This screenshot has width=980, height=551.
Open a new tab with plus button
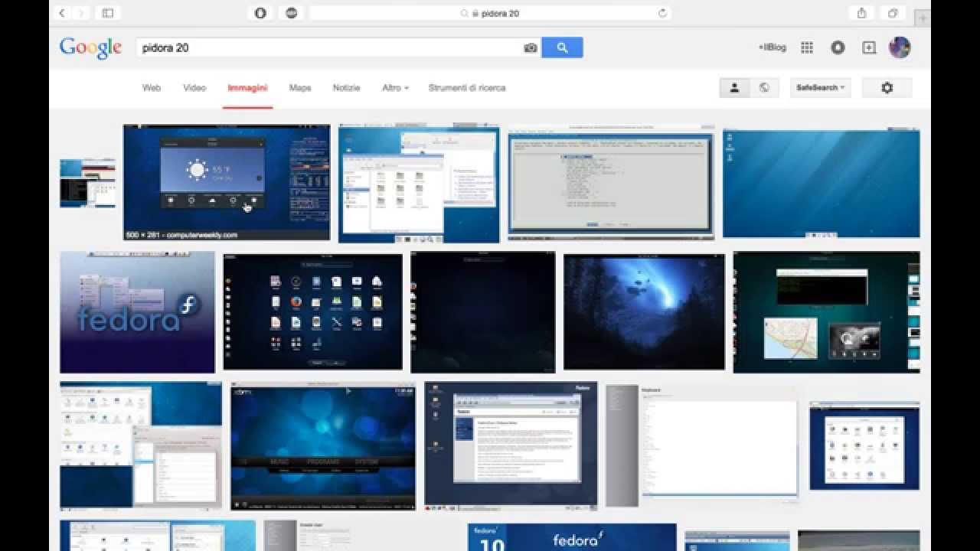923,17
